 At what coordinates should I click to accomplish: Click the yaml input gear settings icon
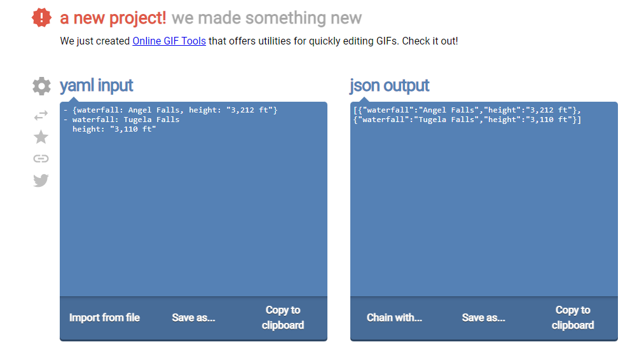pos(41,86)
